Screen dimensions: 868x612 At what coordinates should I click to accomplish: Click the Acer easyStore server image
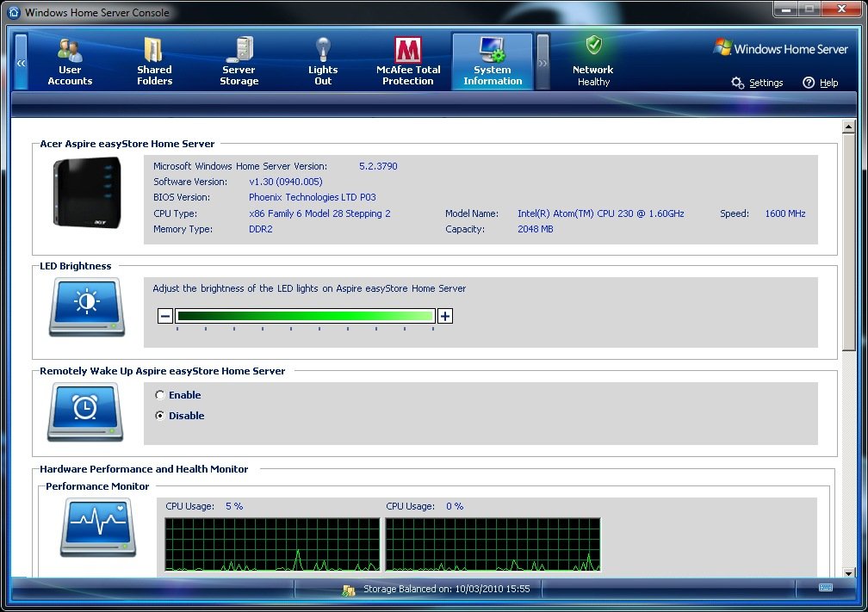click(x=87, y=193)
